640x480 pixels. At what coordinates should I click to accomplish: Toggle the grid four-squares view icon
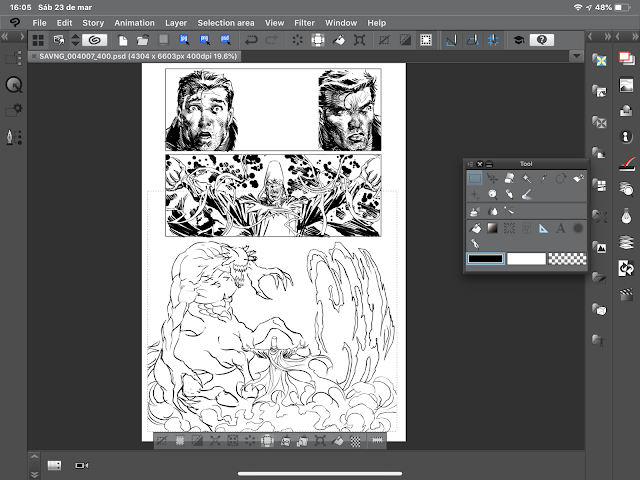38,40
